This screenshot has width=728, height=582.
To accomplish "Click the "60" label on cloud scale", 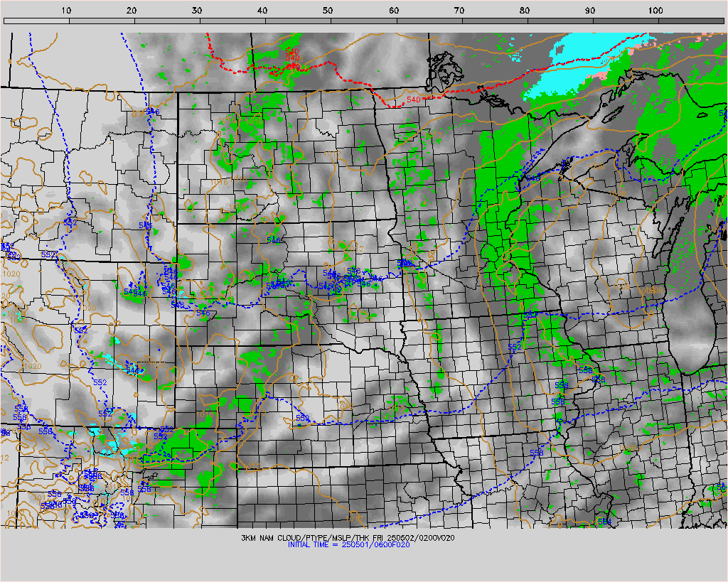I will (x=394, y=11).
